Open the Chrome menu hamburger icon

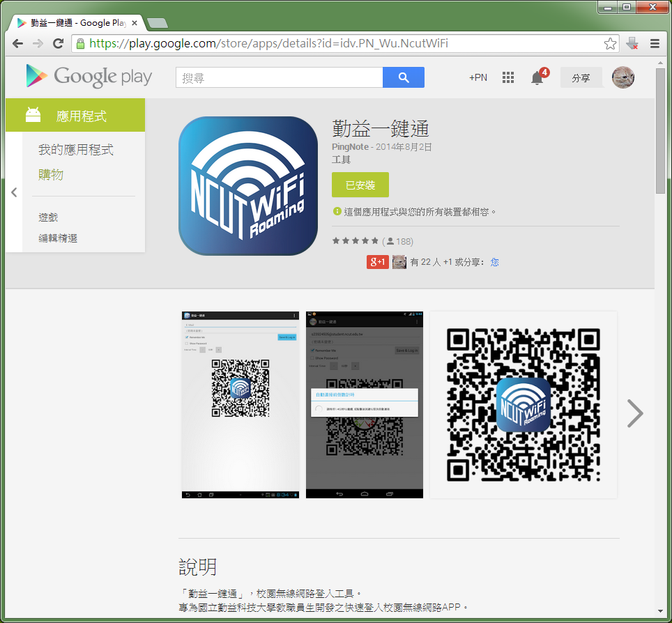[x=655, y=43]
